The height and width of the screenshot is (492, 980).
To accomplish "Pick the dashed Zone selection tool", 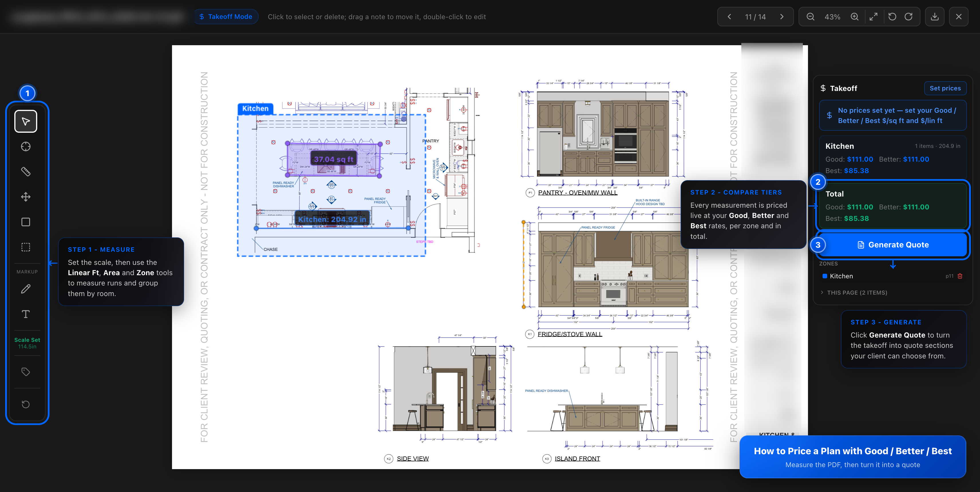I will (26, 247).
